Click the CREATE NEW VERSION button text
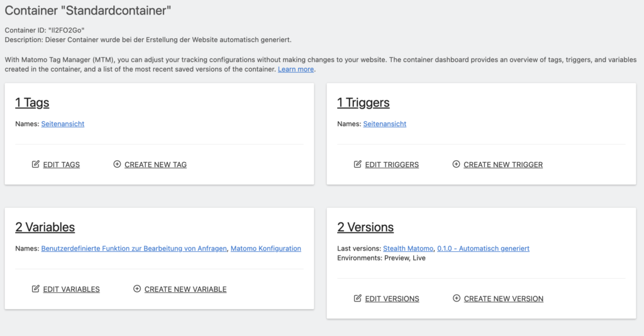The width and height of the screenshot is (644, 336). (504, 298)
